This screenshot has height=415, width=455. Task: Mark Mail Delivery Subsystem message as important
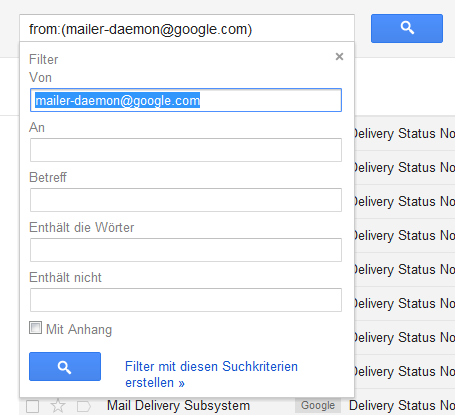click(84, 406)
